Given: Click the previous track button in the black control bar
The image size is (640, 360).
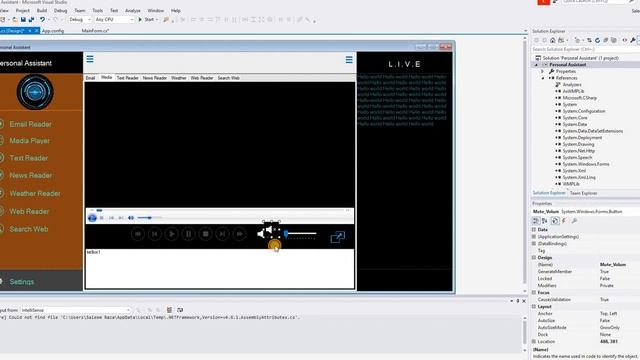Looking at the screenshot, I should [155, 234].
